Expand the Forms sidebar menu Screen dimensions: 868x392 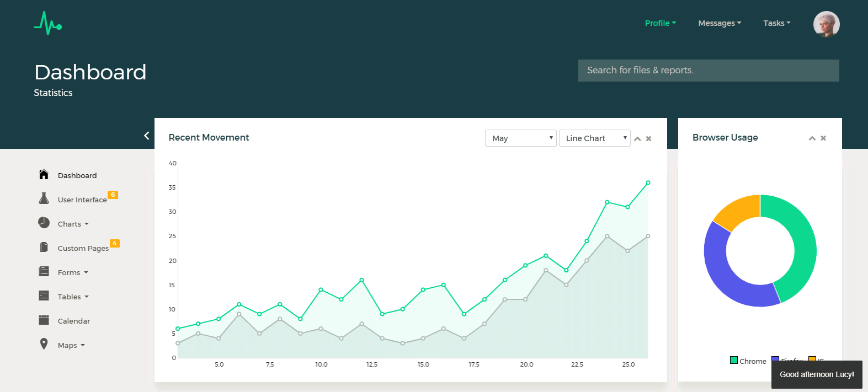point(72,272)
